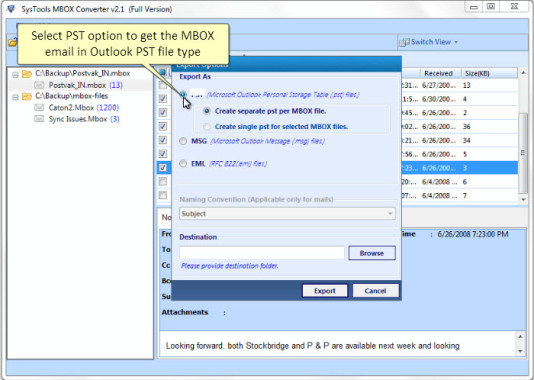Select the EML export option
Image resolution: width=534 pixels, height=380 pixels.
click(183, 164)
